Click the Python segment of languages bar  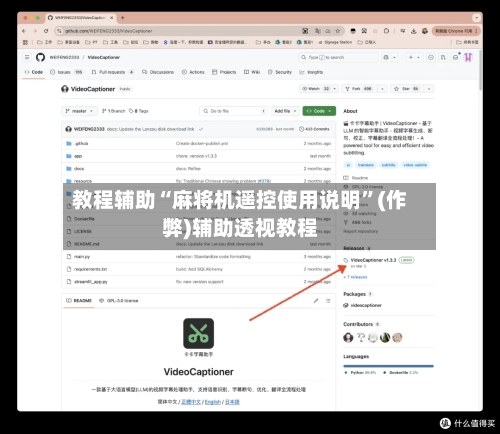click(388, 366)
